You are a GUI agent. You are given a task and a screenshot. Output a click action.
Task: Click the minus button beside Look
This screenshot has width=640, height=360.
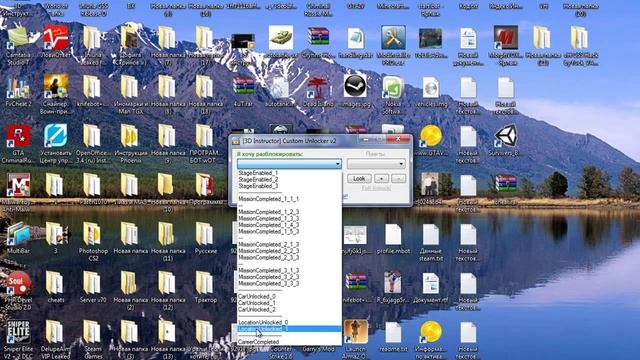coord(398,179)
